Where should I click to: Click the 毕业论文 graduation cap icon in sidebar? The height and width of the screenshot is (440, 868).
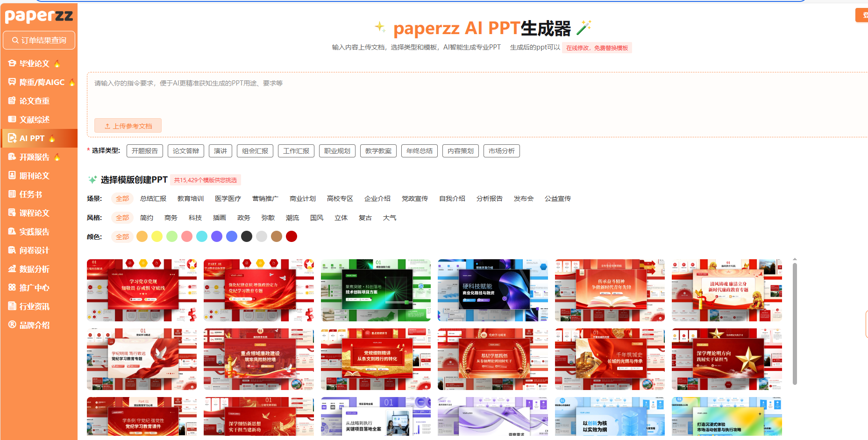coord(12,63)
